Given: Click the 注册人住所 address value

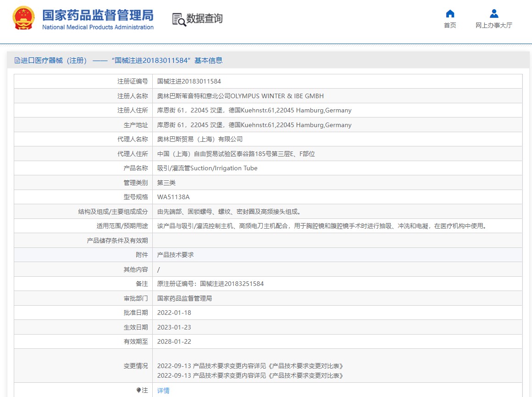Looking at the screenshot, I should click(x=254, y=110).
